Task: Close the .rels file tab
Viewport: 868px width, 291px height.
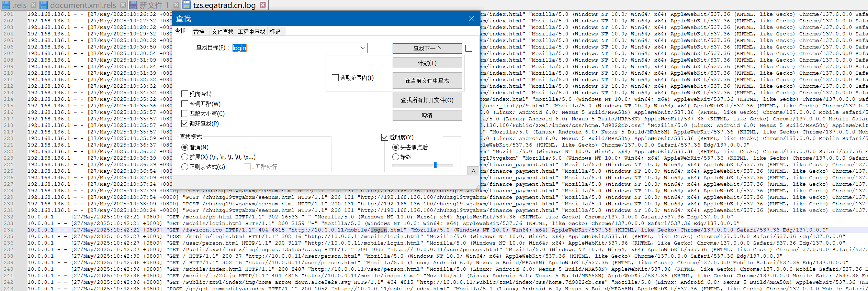Action: [x=33, y=5]
